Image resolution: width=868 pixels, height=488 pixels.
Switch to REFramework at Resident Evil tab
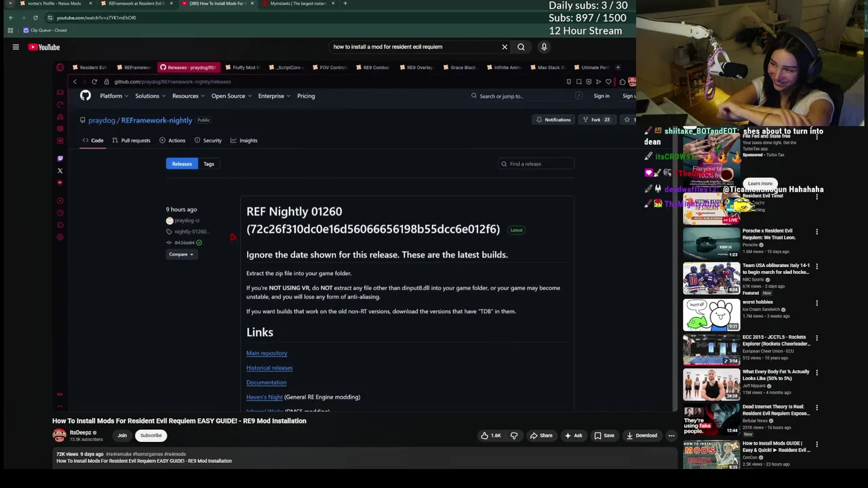[136, 3]
